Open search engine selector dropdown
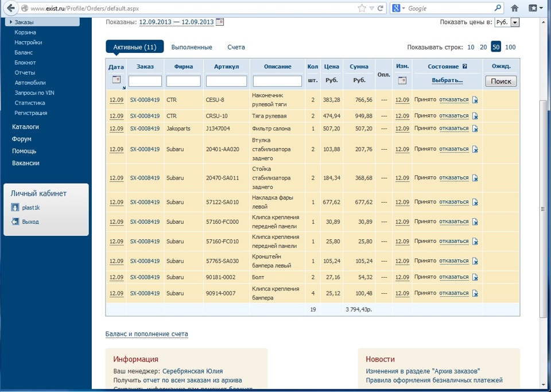The height and width of the screenshot is (392, 551). click(x=398, y=8)
